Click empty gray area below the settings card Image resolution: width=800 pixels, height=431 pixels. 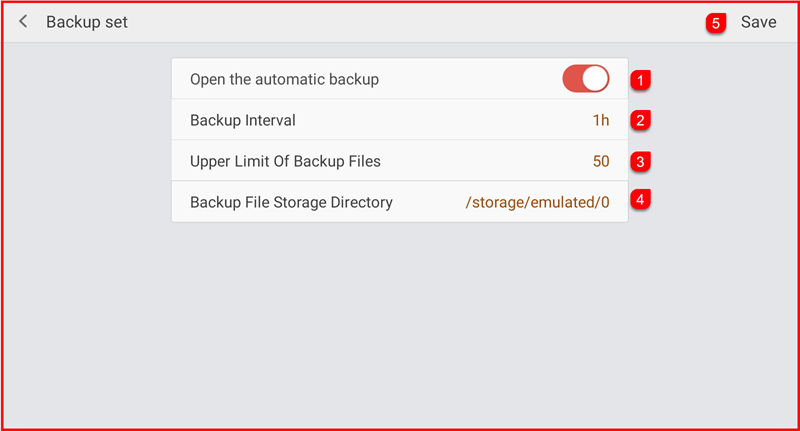400,320
